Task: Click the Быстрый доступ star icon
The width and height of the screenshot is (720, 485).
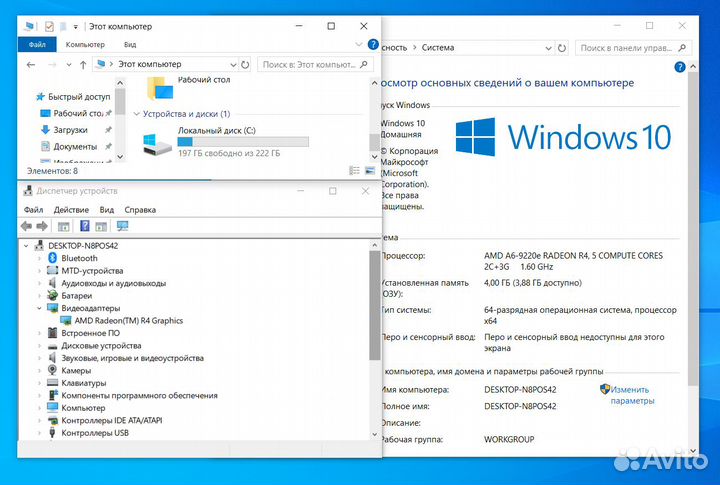Action: (x=40, y=96)
